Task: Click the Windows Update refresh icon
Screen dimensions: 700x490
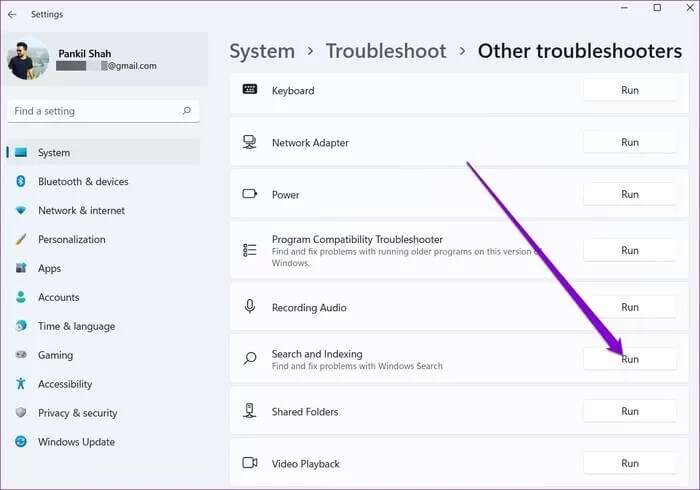Action: pyautogui.click(x=21, y=441)
